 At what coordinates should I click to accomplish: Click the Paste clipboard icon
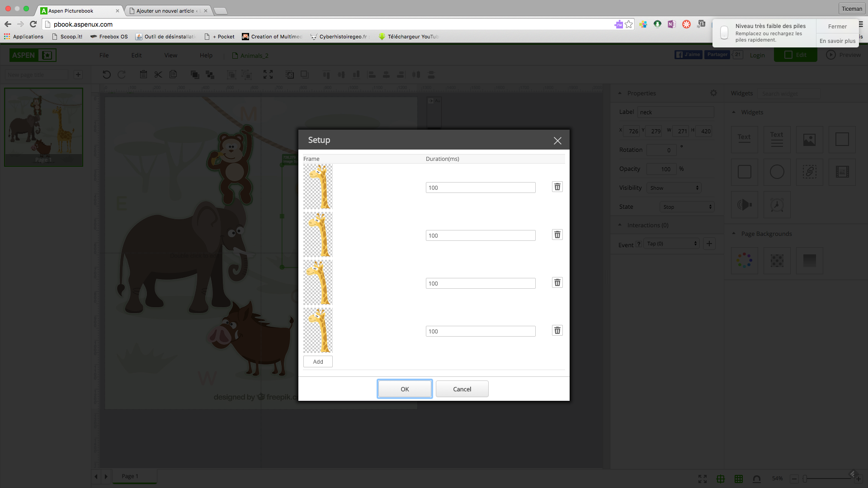pyautogui.click(x=143, y=75)
